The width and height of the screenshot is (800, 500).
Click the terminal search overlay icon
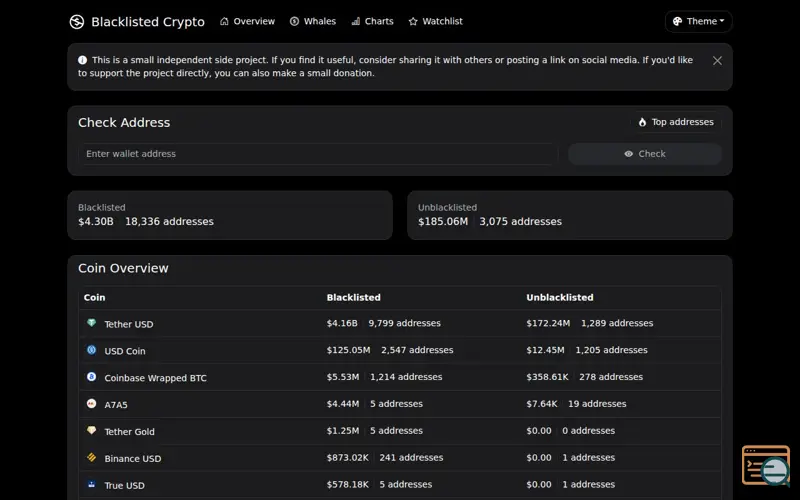click(766, 465)
